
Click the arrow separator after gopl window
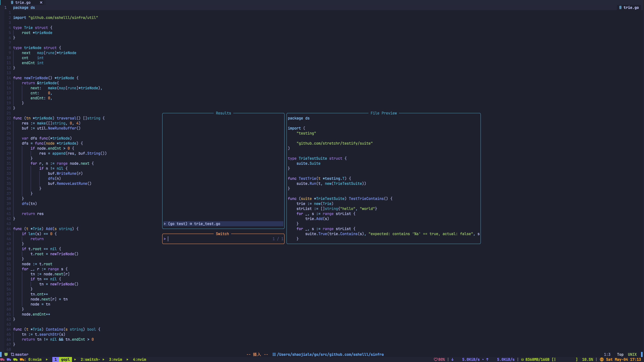[x=75, y=359]
